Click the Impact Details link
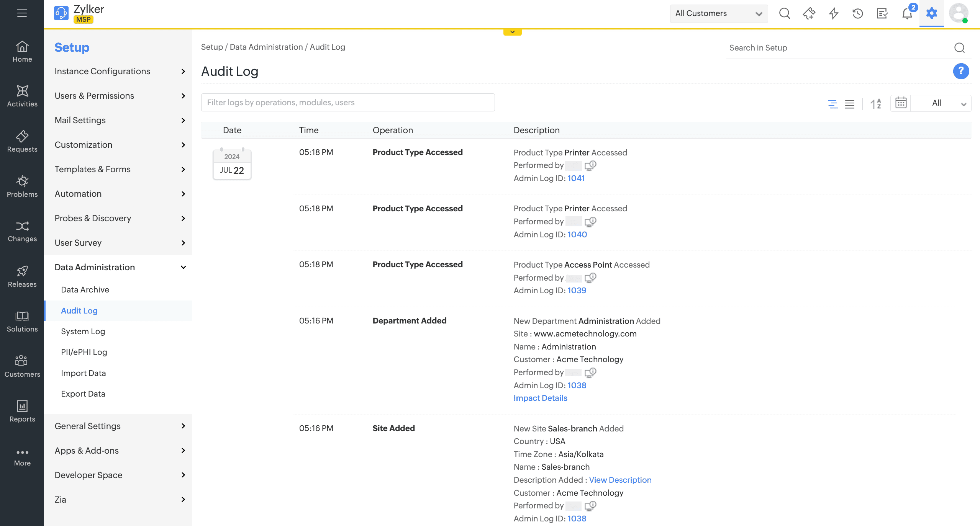Viewport: 980px width, 526px height. click(x=540, y=398)
